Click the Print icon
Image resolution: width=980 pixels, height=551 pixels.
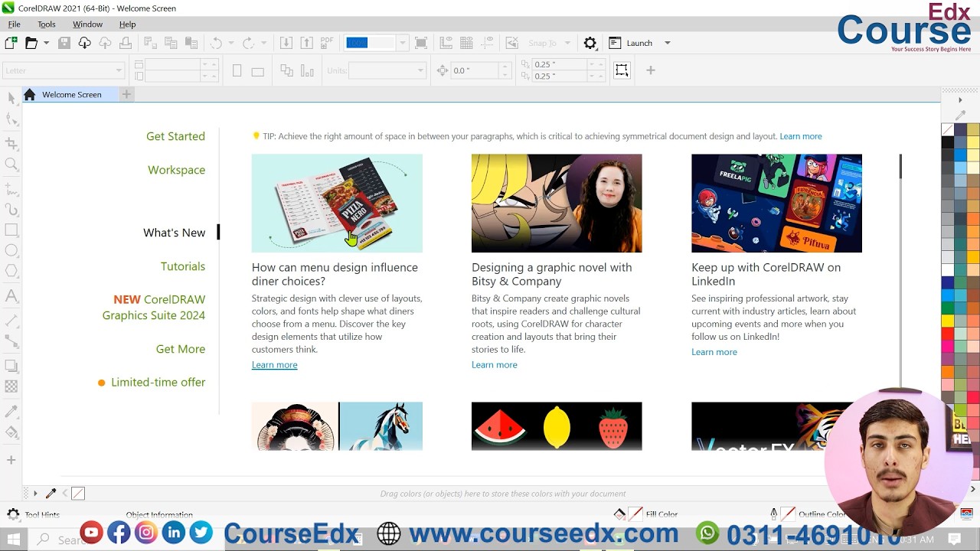[x=125, y=43]
